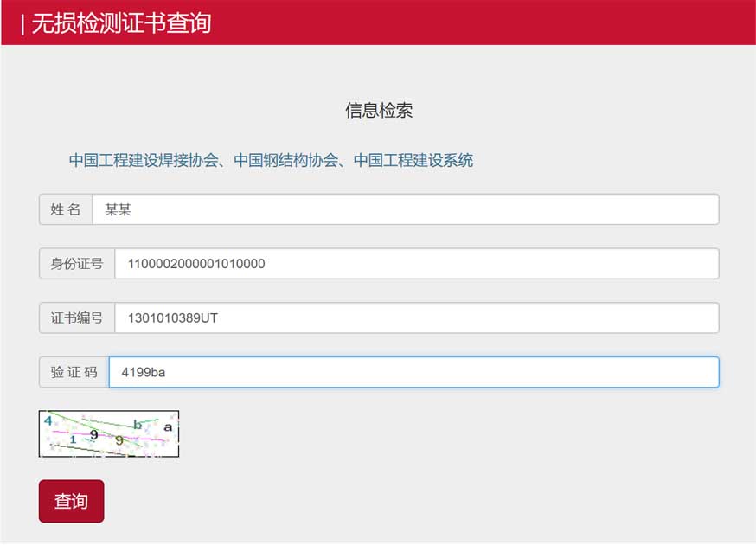
Task: Click the entered text 1301010389UT
Action: (173, 318)
